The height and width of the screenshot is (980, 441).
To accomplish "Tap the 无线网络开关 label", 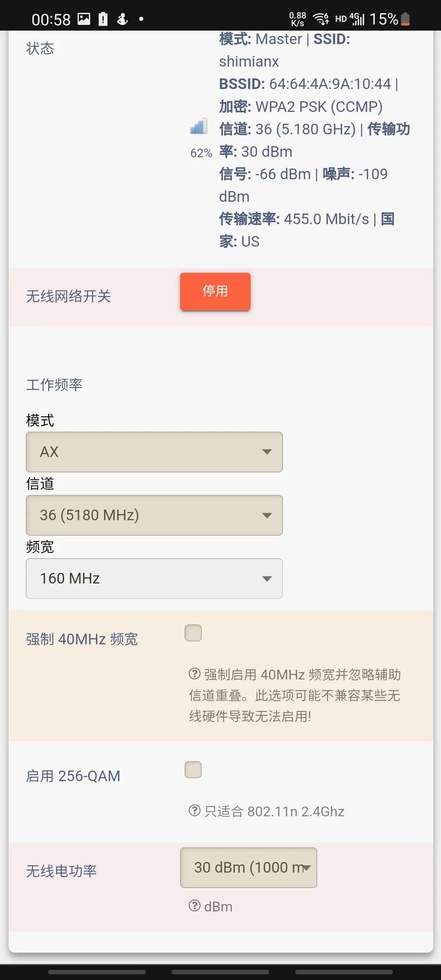I will 69,296.
